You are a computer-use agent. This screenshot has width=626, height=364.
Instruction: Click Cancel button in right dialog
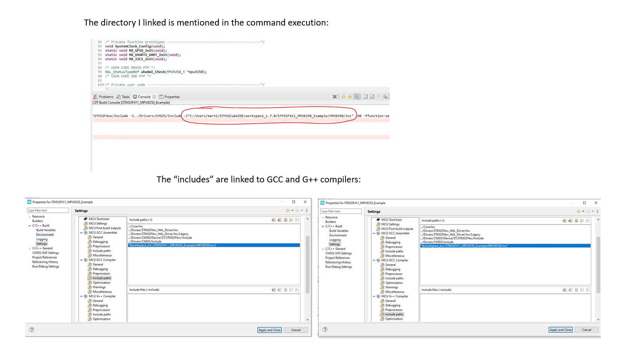click(x=587, y=330)
